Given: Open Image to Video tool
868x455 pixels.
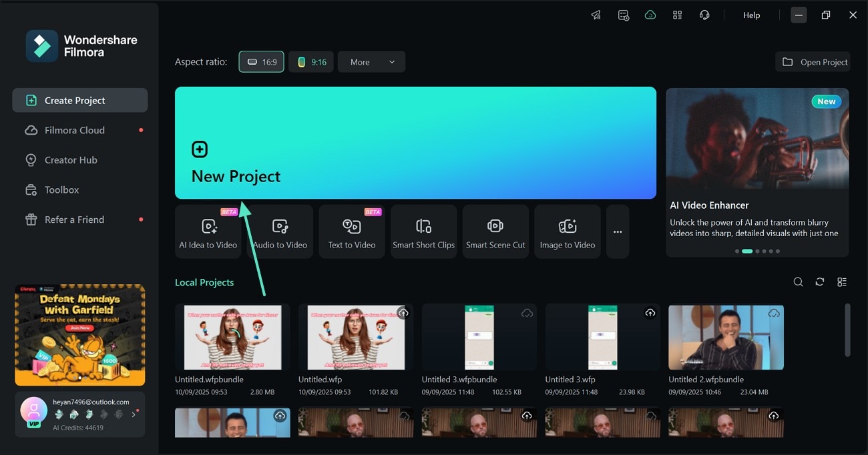Looking at the screenshot, I should point(568,232).
